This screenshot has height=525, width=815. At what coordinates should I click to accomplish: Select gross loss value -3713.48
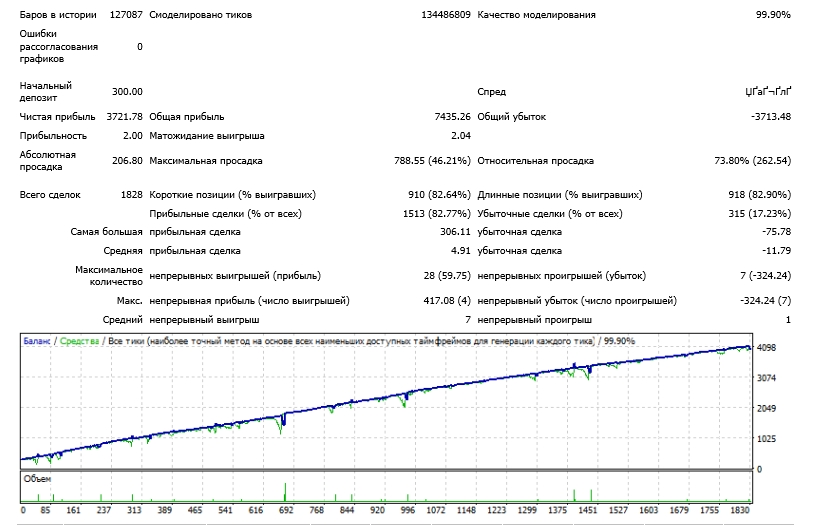tap(771, 116)
